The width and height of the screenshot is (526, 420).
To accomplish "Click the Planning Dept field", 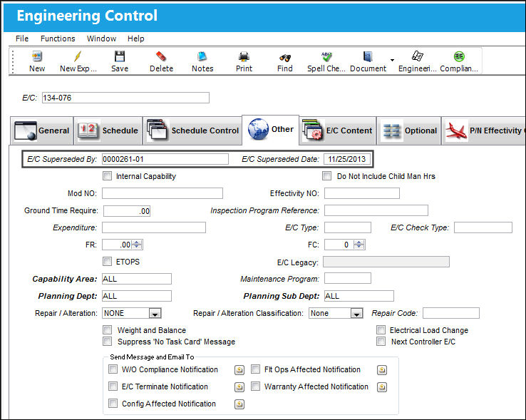I will click(137, 296).
